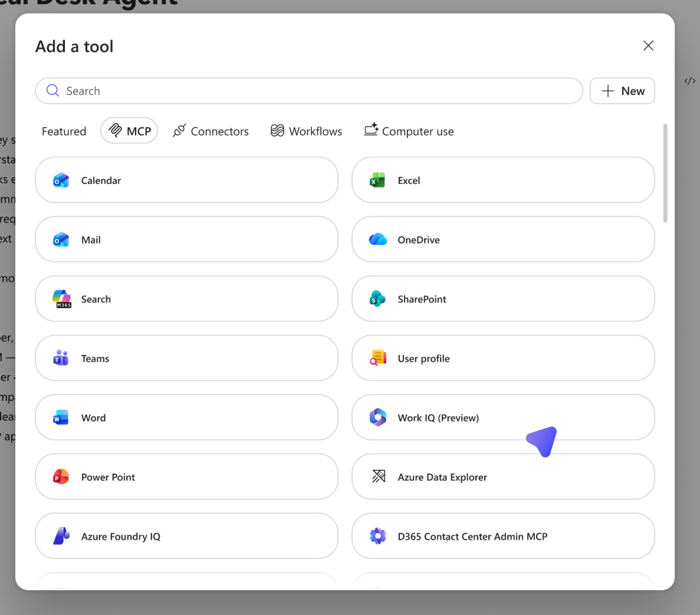Choose D365 Contact Center Admin MCP label

[x=472, y=536]
